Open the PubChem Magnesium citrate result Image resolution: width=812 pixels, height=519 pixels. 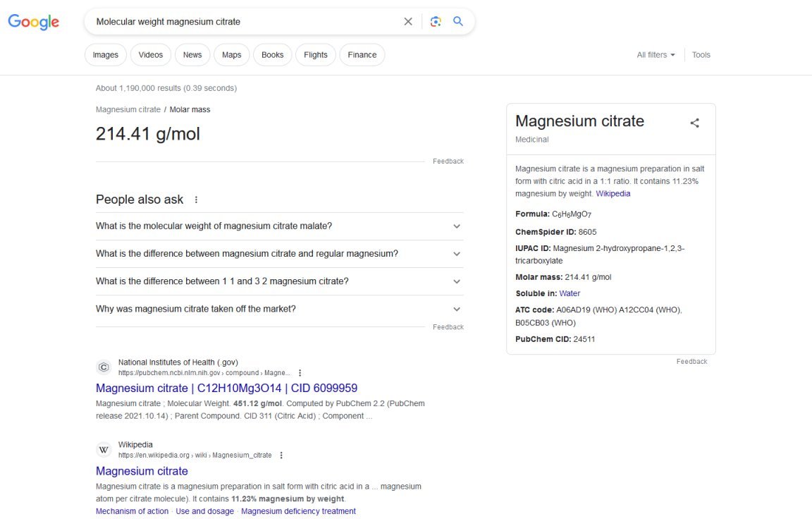(x=226, y=388)
